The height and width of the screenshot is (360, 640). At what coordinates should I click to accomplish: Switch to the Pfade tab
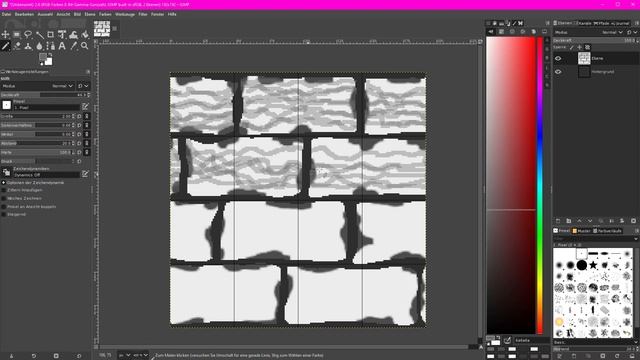(602, 23)
